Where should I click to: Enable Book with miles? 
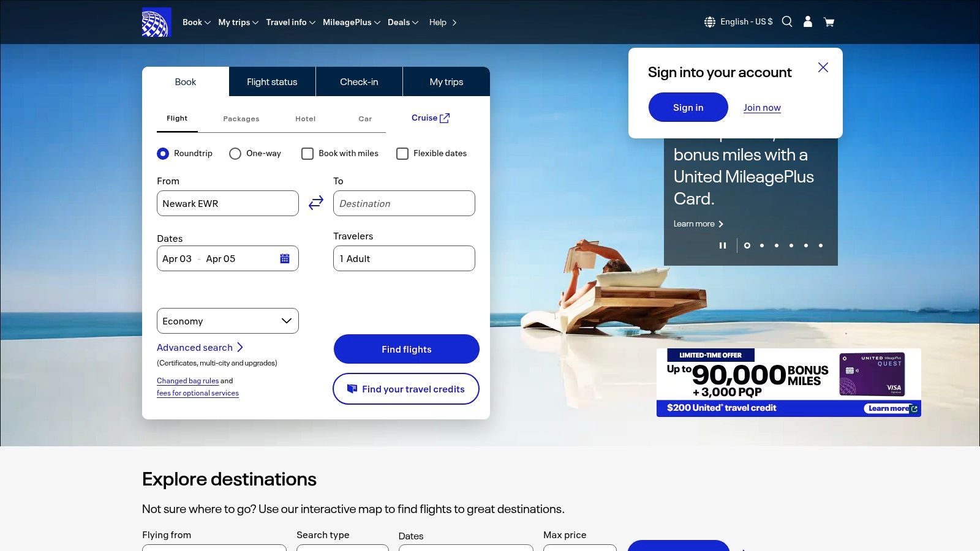pyautogui.click(x=307, y=154)
